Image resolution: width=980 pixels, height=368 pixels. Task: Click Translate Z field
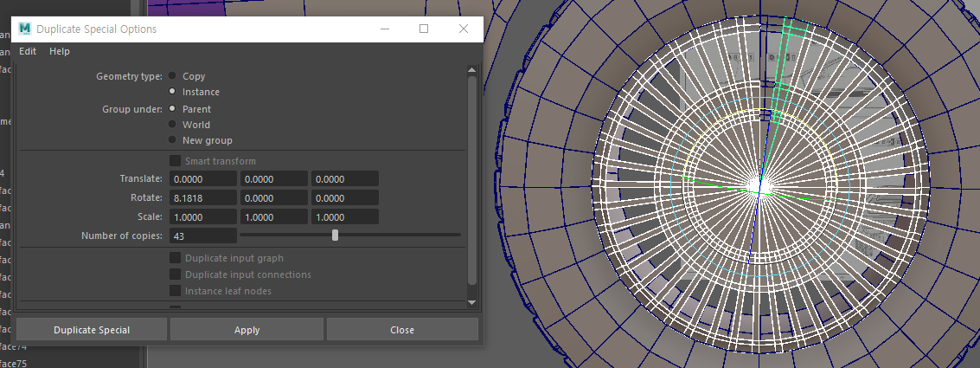click(x=345, y=179)
